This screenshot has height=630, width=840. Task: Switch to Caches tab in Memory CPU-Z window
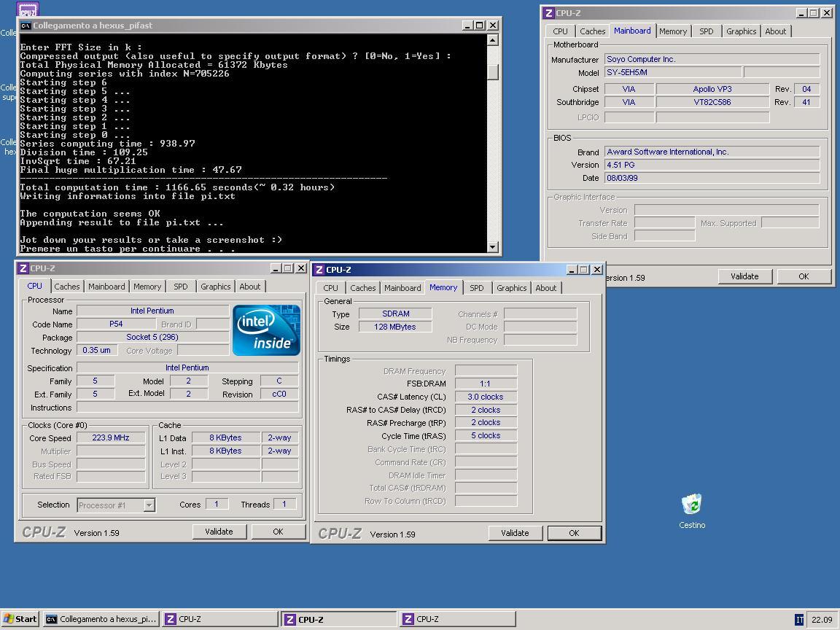(x=362, y=288)
